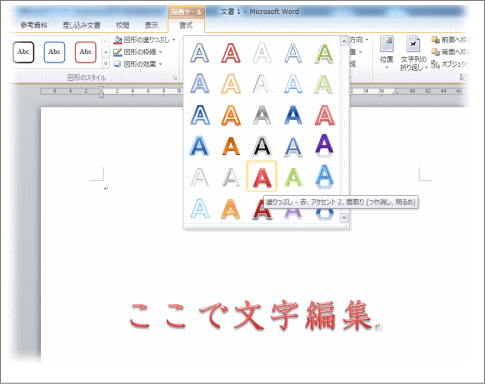The image size is (485, 384).
Task: Click the 図形の枠線 pencil outline icon
Action: tap(118, 52)
